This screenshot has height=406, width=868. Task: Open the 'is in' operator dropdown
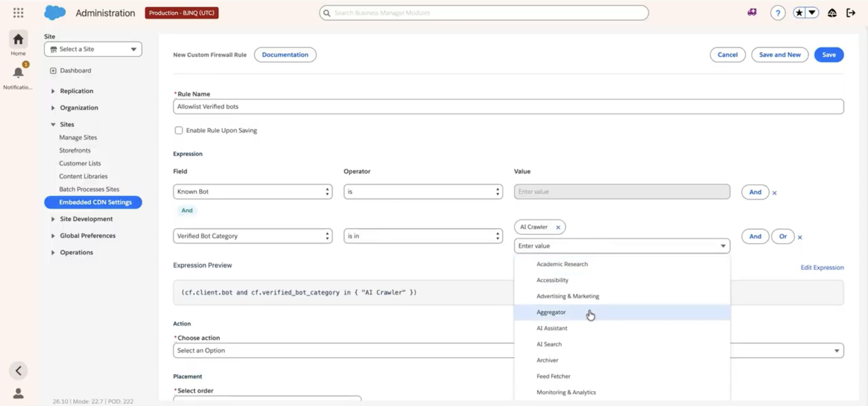pyautogui.click(x=423, y=236)
